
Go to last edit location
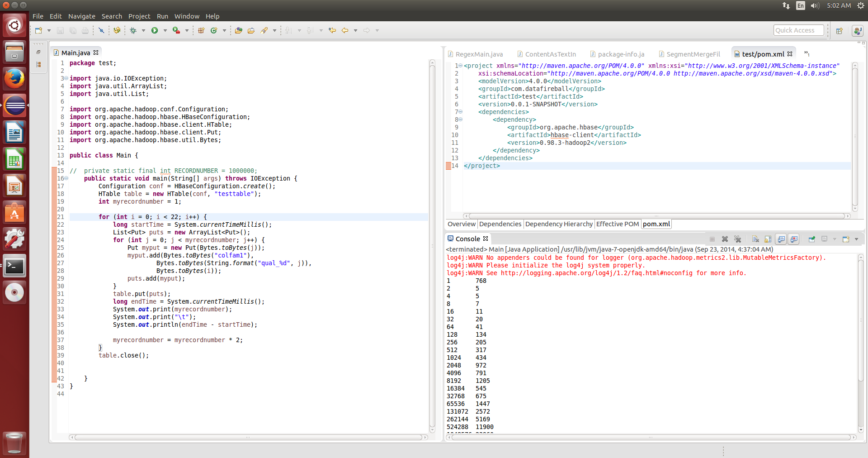(x=332, y=30)
